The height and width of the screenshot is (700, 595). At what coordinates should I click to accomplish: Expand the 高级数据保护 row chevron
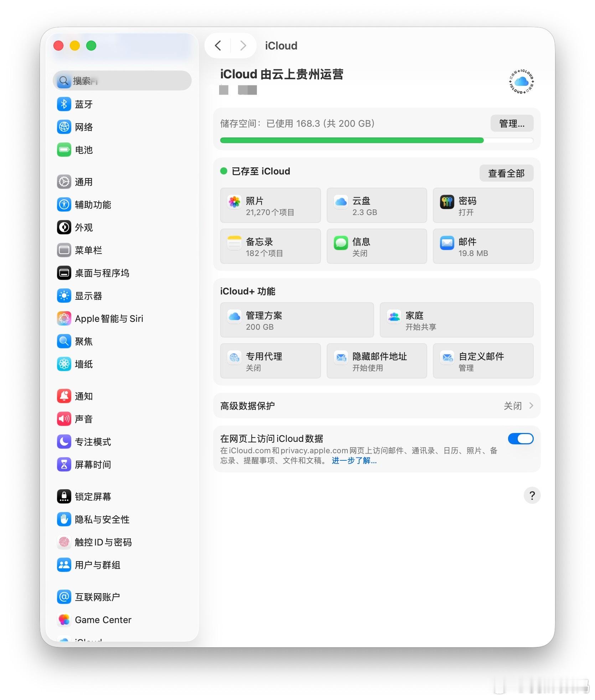coord(531,406)
